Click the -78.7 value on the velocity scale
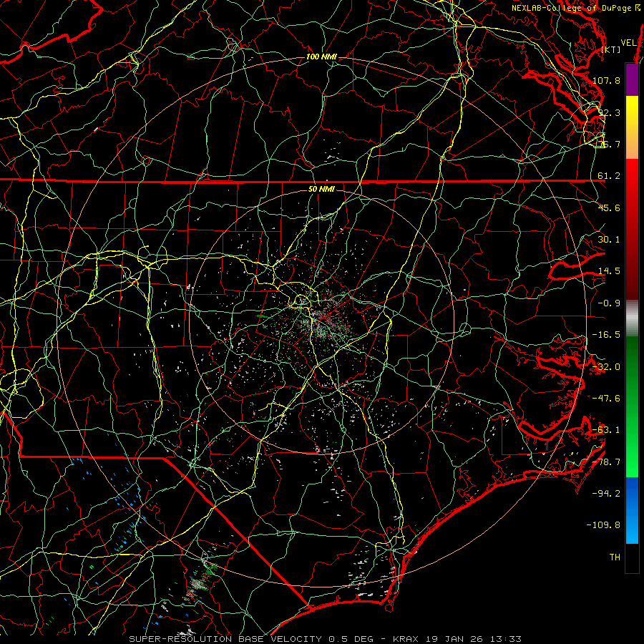 tap(606, 462)
